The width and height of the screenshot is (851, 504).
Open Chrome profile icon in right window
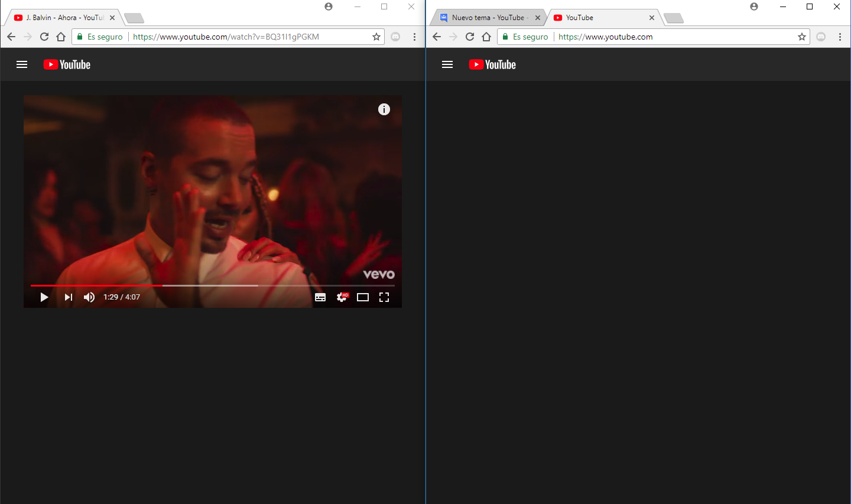tap(754, 6)
